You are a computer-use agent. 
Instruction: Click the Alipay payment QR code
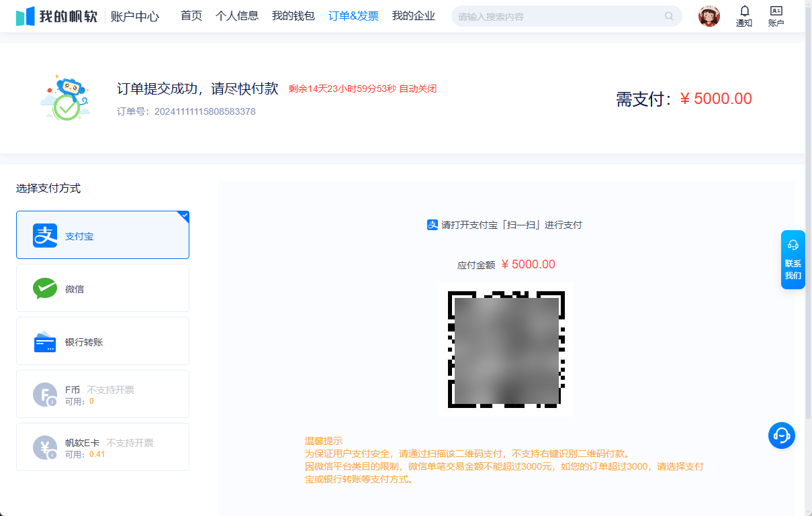[x=506, y=349]
